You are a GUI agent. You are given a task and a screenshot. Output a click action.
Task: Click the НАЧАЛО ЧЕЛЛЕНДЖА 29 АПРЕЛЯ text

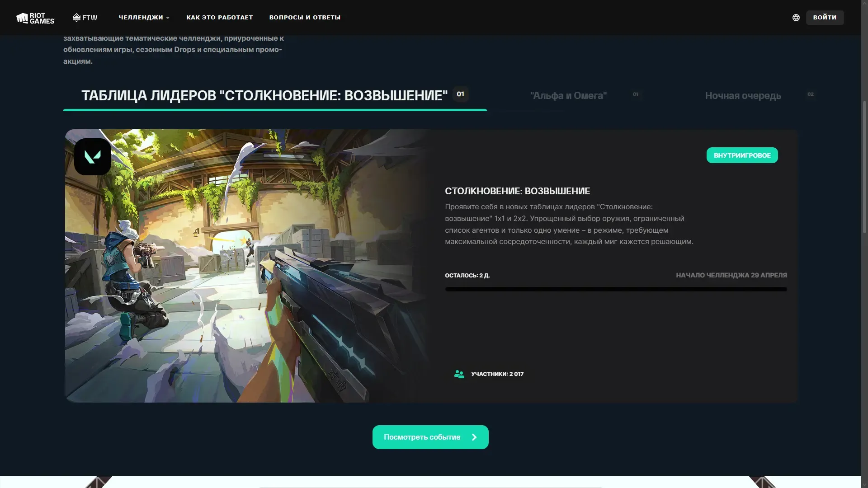pos(731,275)
